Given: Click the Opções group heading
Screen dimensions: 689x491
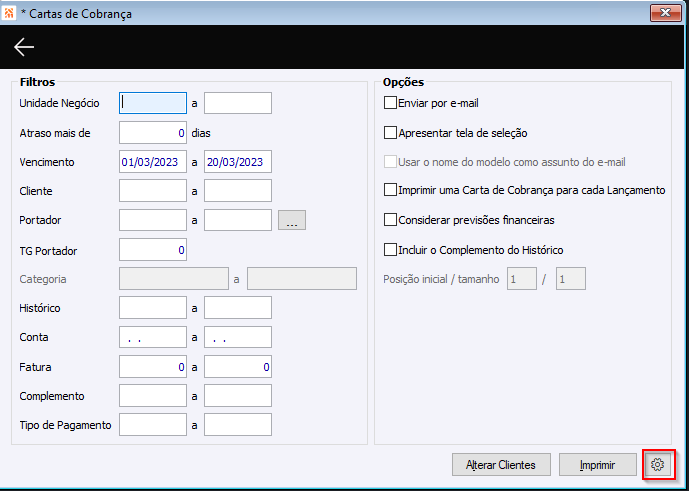Looking at the screenshot, I should (403, 82).
